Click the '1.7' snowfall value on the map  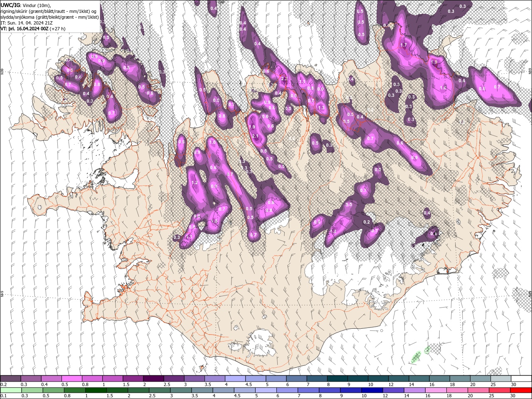point(403,45)
